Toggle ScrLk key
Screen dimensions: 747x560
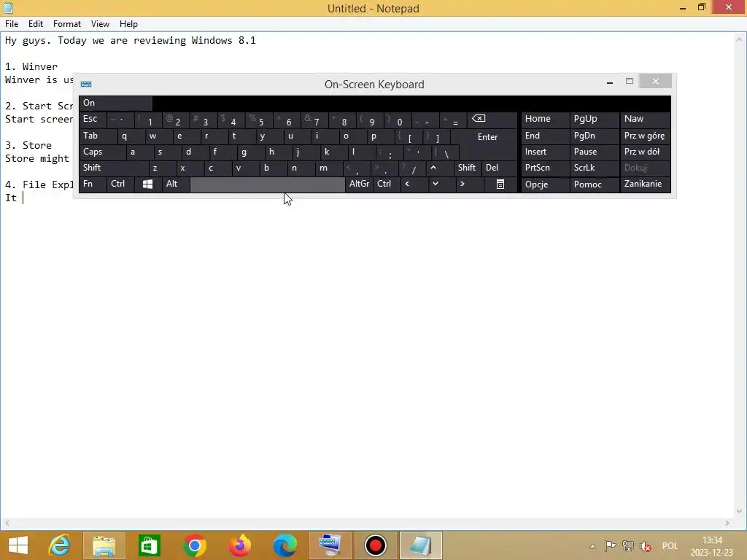click(594, 168)
